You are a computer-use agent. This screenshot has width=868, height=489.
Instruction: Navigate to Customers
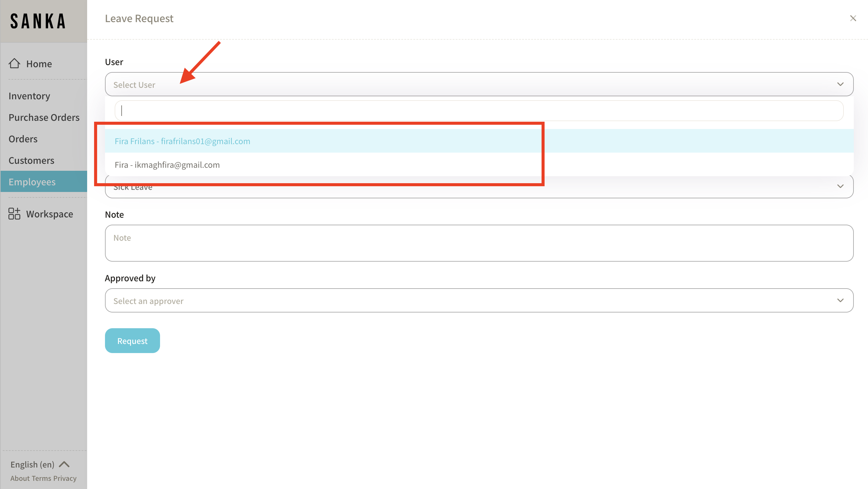[x=31, y=160]
